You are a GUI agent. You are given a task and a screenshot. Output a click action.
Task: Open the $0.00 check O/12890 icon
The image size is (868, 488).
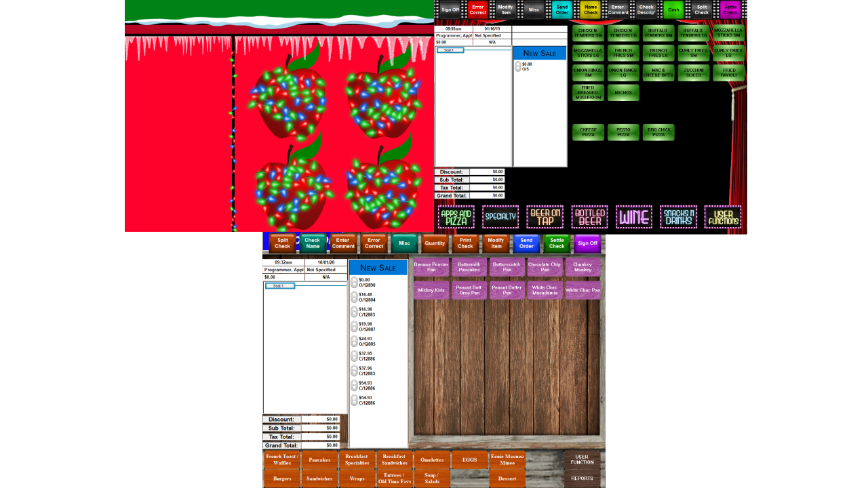[354, 283]
